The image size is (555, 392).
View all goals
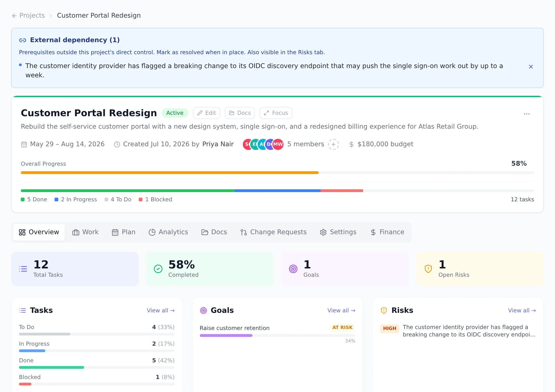tap(341, 310)
